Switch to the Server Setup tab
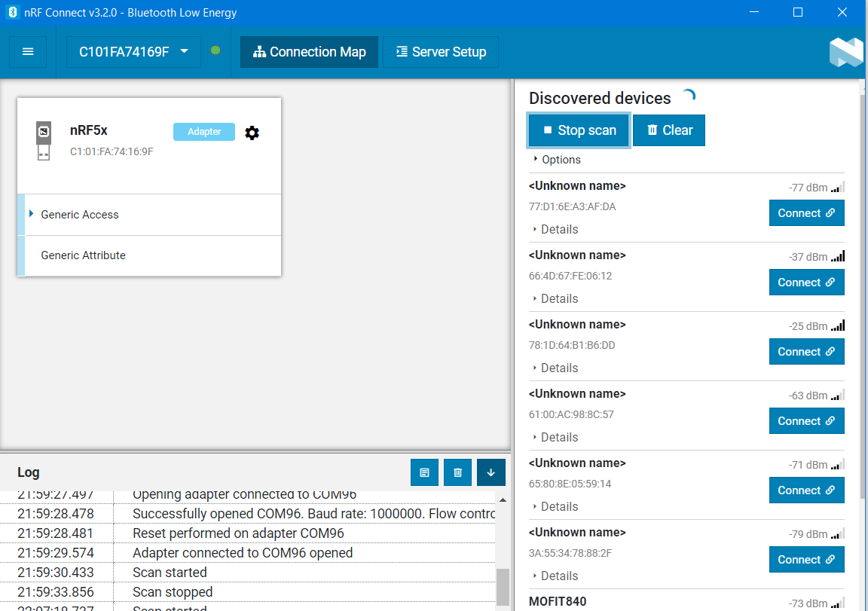 point(441,52)
